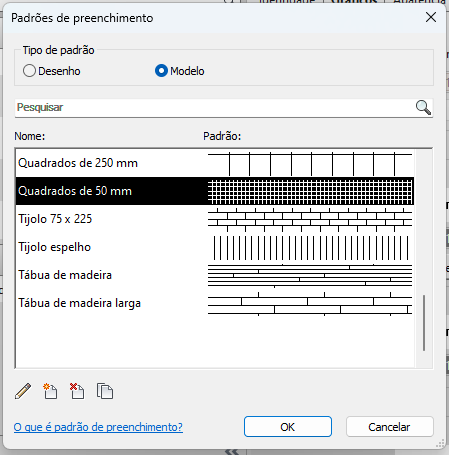Confirm with the OK button
Image resolution: width=449 pixels, height=455 pixels.
coord(288,427)
